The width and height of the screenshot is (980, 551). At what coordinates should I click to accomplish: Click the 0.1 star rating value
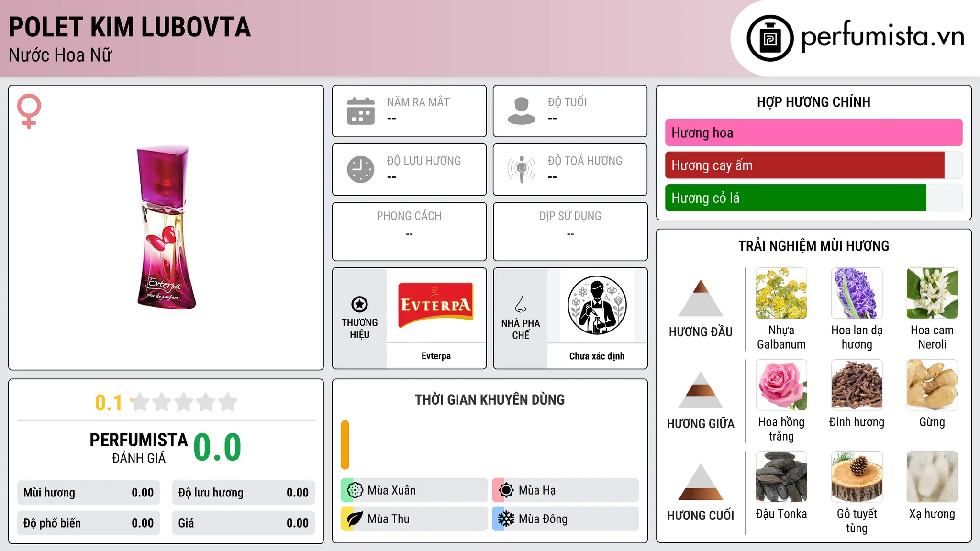109,403
